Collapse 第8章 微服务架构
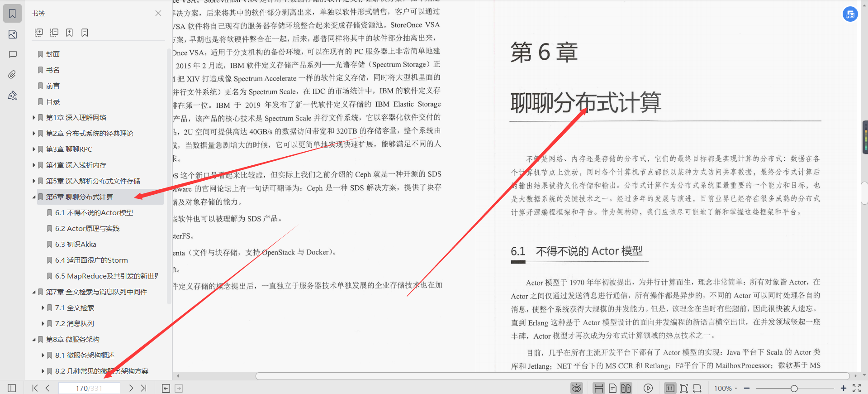The image size is (868, 394). 34,339
